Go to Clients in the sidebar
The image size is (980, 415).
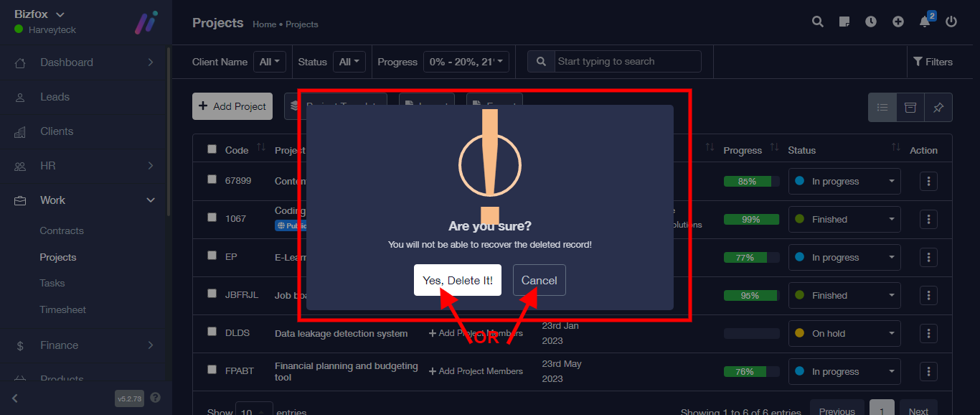click(x=57, y=131)
